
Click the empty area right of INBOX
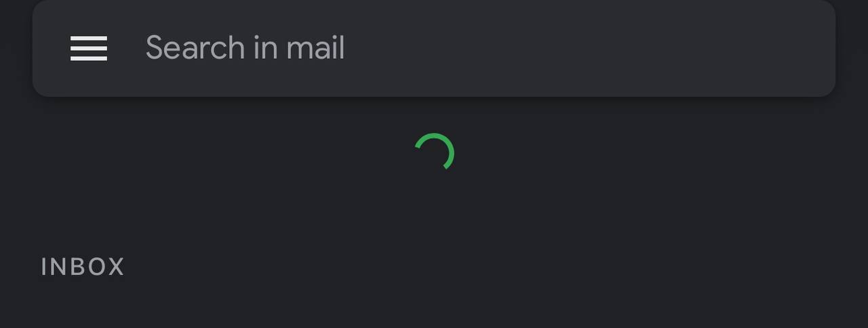tap(475, 267)
